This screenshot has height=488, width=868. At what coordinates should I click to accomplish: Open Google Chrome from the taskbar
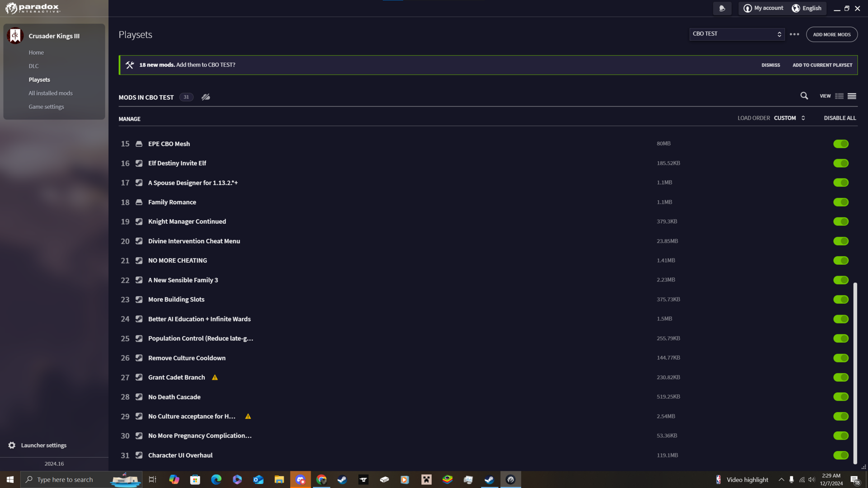pyautogui.click(x=321, y=479)
